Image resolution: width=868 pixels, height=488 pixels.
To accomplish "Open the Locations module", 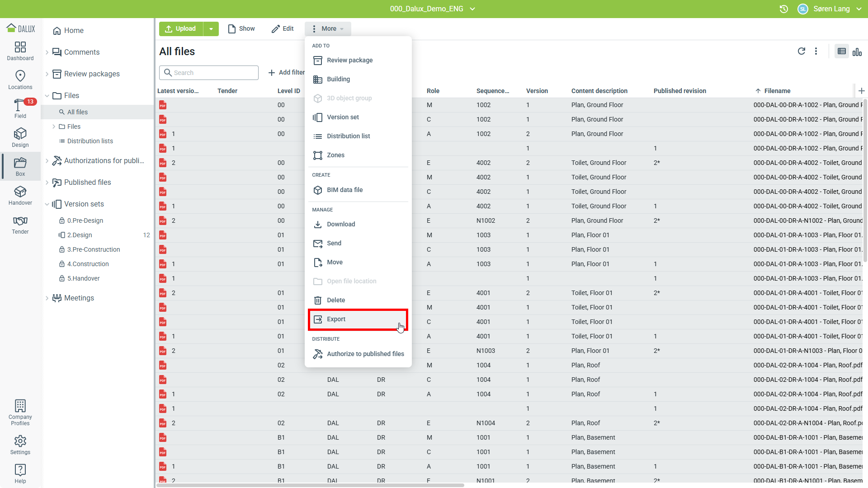I will [20, 80].
